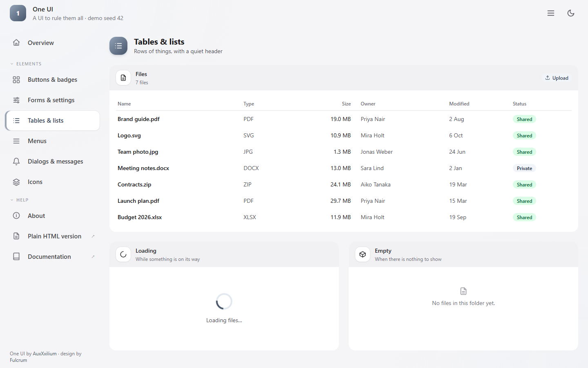Collapse the HELP sidebar section
588x368 pixels.
(x=19, y=200)
